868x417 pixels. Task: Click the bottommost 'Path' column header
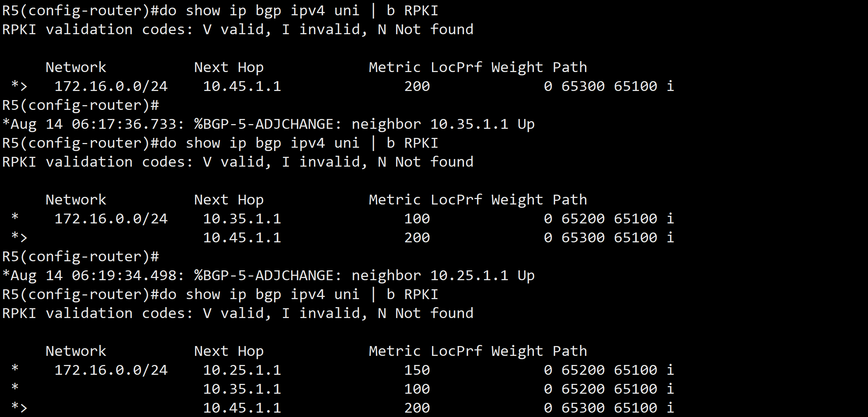(x=570, y=352)
